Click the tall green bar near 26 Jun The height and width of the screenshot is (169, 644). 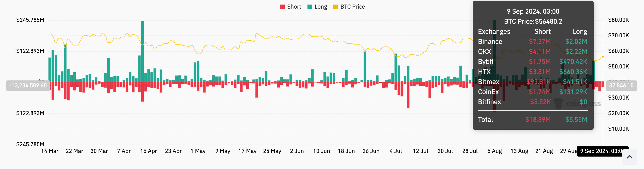click(365, 66)
